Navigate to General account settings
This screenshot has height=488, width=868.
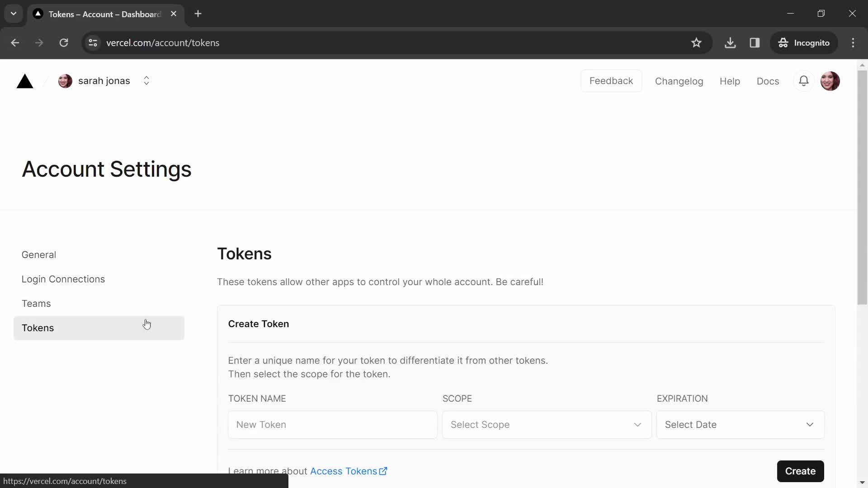(39, 254)
